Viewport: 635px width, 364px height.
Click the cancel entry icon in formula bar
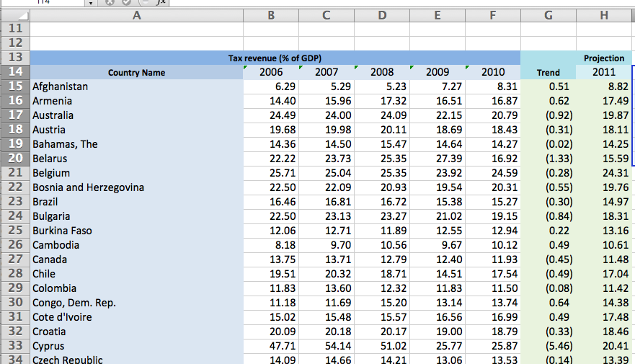(110, 2)
